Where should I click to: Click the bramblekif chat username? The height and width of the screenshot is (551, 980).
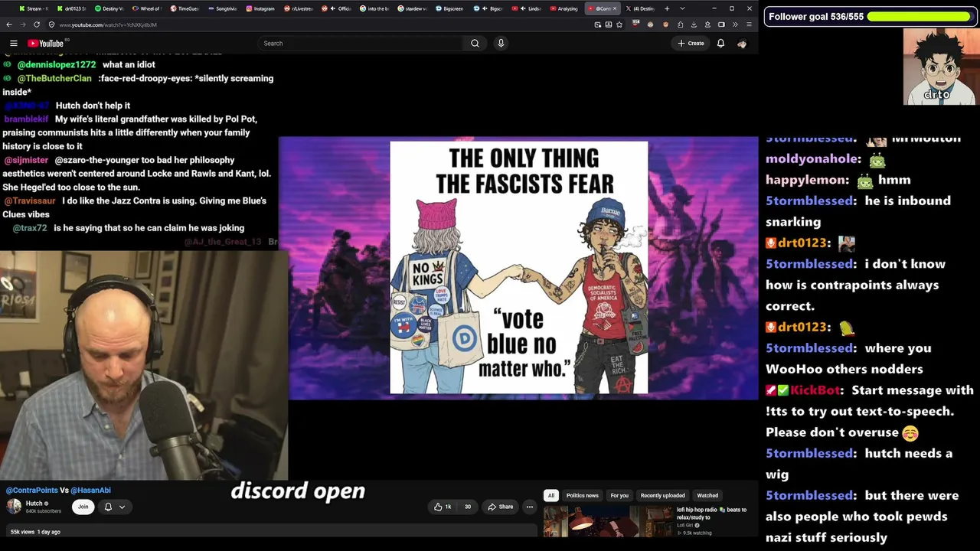point(26,119)
